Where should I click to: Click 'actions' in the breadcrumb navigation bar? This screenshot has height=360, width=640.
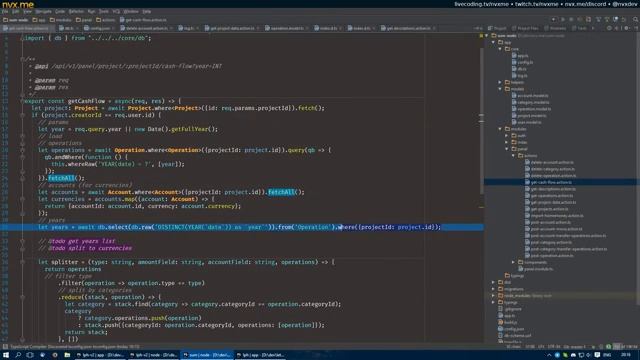pos(106,20)
